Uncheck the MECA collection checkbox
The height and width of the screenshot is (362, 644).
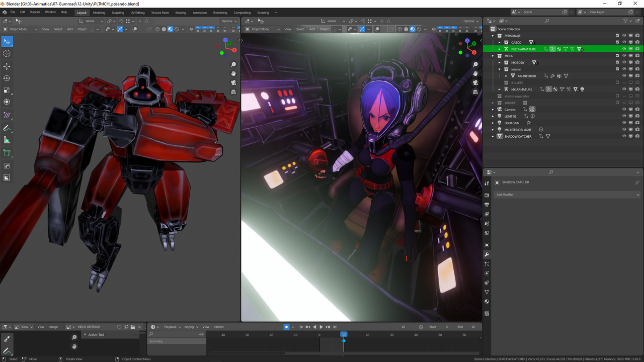(617, 56)
